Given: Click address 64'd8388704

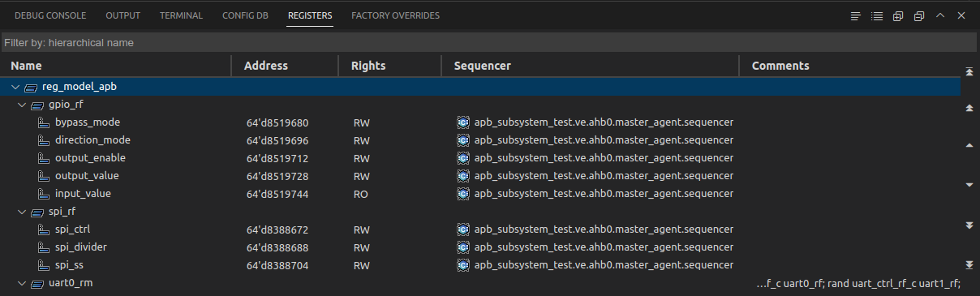Looking at the screenshot, I should [277, 266].
